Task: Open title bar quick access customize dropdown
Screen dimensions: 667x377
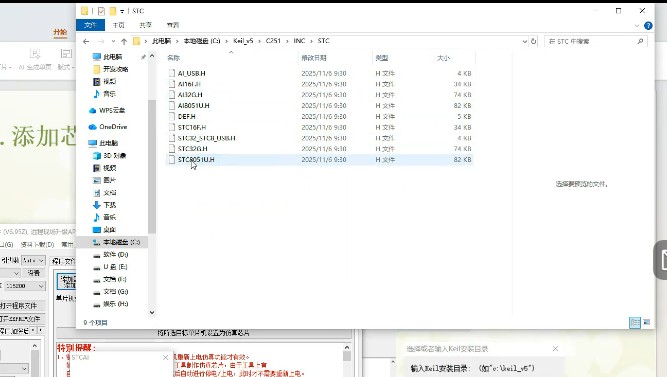Action: pos(122,11)
